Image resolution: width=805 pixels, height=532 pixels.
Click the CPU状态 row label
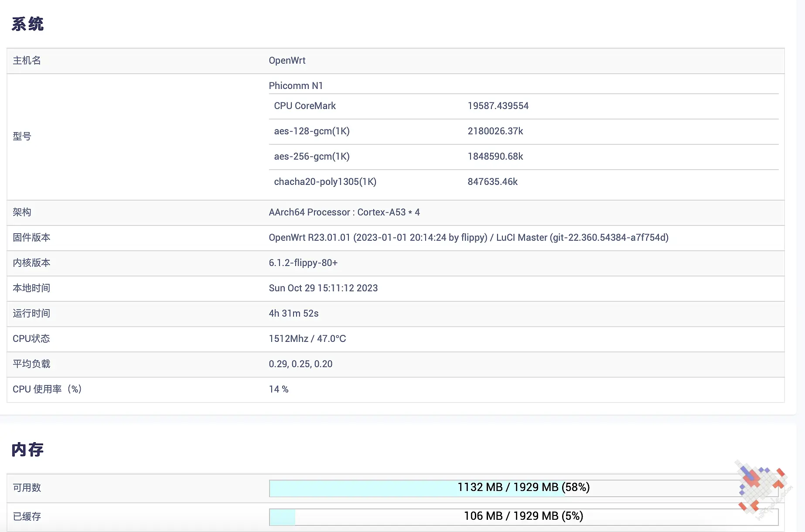click(31, 339)
